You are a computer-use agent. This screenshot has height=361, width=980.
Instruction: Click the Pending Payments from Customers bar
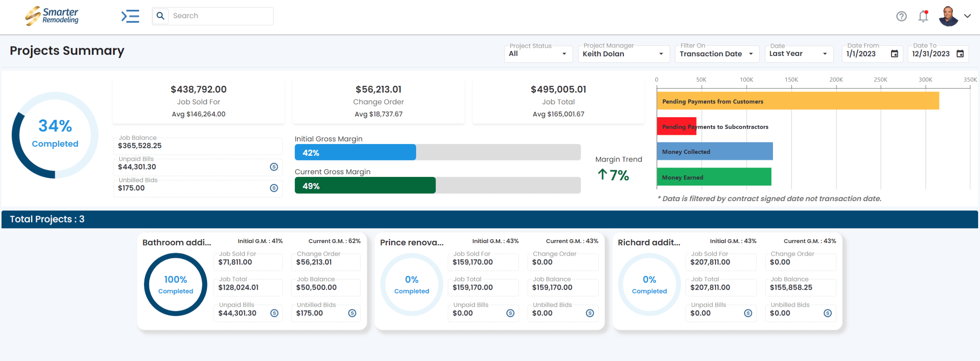click(x=798, y=101)
